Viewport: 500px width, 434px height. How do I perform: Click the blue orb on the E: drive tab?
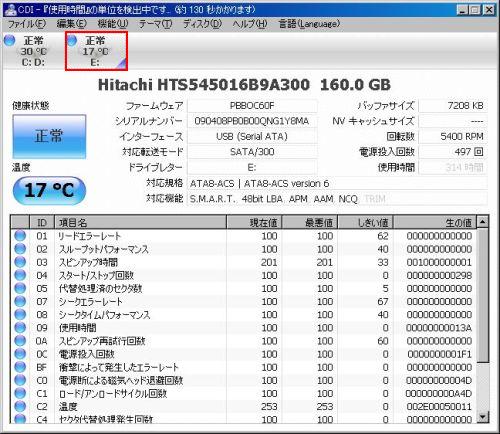point(72,40)
